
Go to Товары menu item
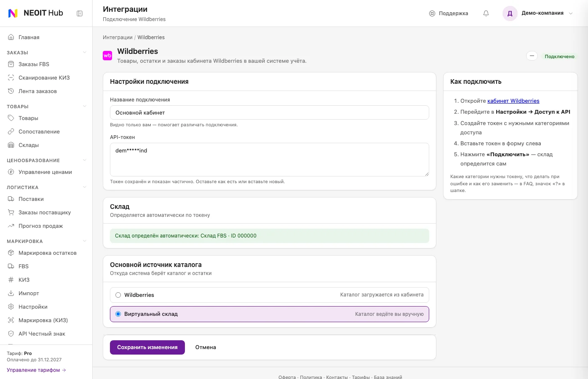point(46,118)
